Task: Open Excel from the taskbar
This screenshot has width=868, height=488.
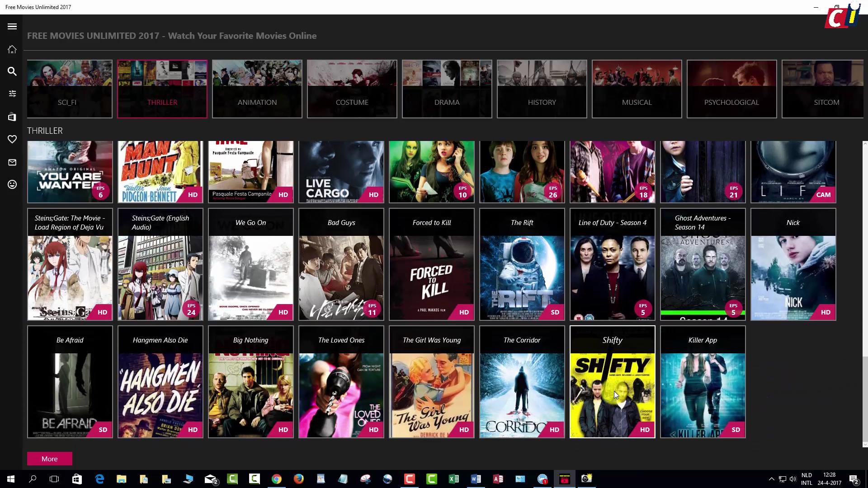Action: pyautogui.click(x=454, y=479)
